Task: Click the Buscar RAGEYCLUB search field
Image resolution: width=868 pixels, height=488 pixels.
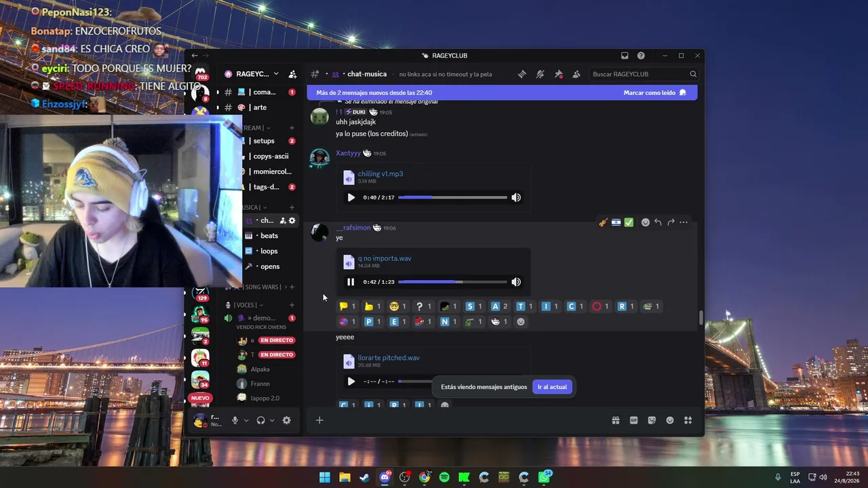Action: pos(644,74)
